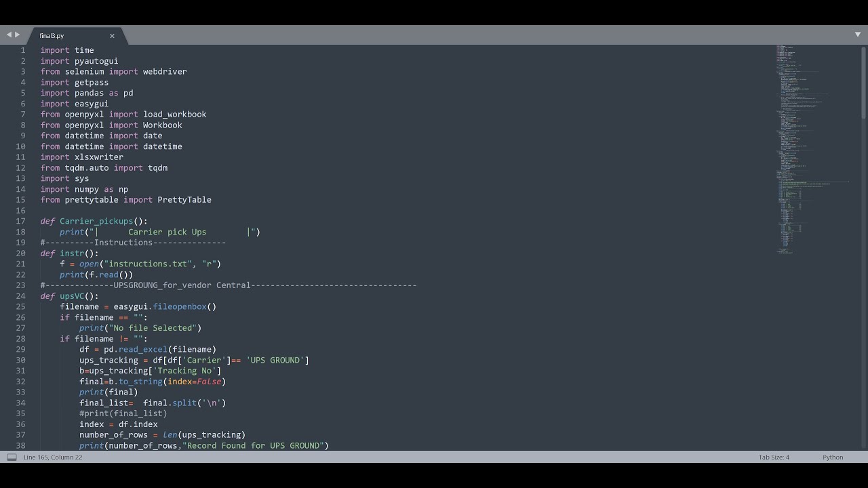Viewport: 868px width, 488px height.
Task: Click the 'import easygui' line
Action: pyautogui.click(x=75, y=104)
